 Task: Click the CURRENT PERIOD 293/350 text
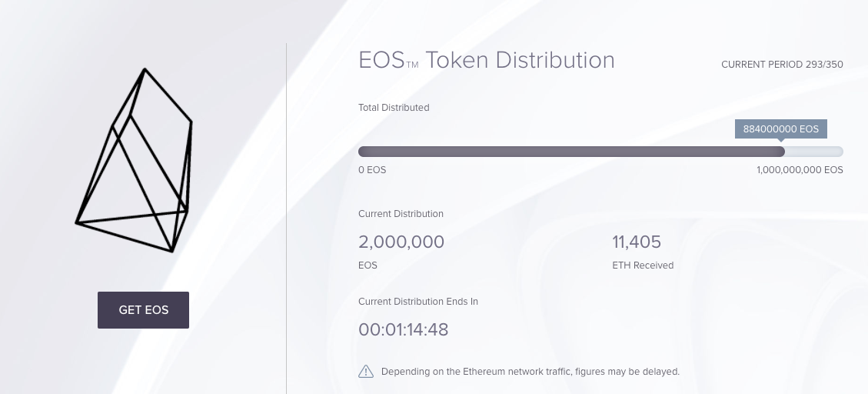pos(782,65)
